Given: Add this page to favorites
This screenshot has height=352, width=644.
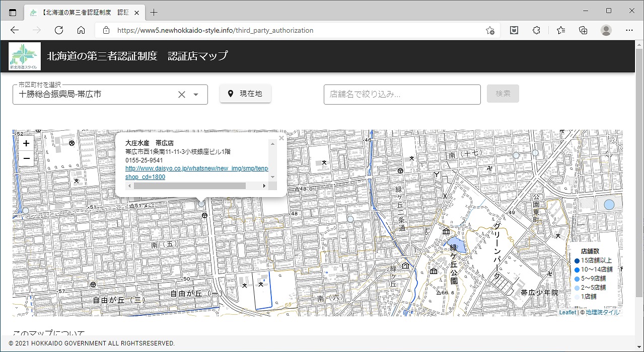Looking at the screenshot, I should 489,30.
